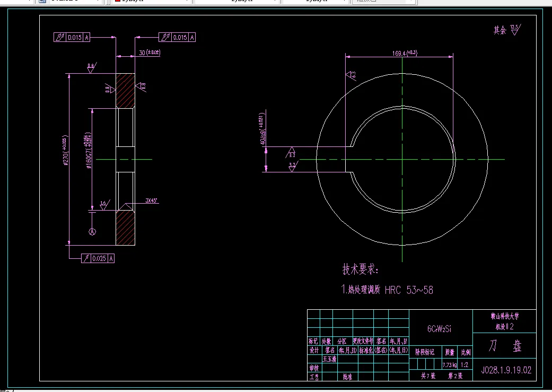The image size is (552, 392).
Task: Click the drawing number J028.1.9.19.02
Action: (x=505, y=370)
